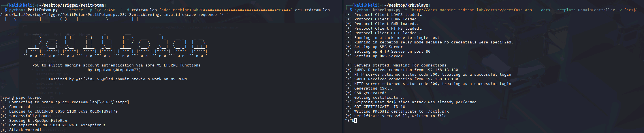Click the 'Trying pipe lsarpc' line

click(x=21, y=98)
